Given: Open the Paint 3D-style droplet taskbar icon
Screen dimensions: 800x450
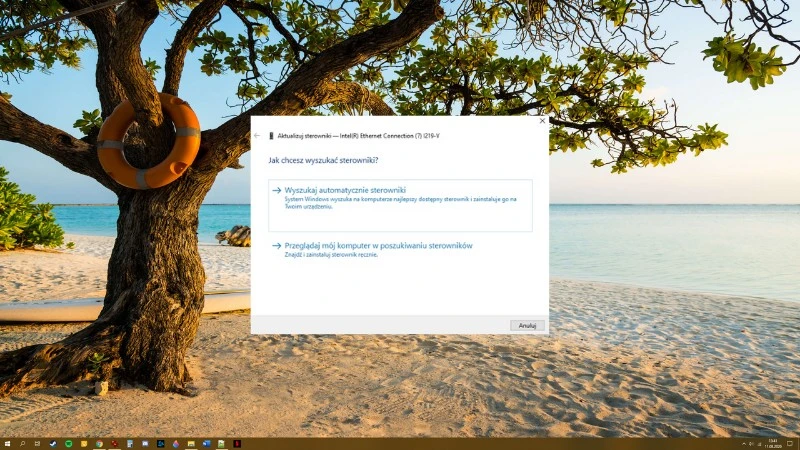Looking at the screenshot, I should [176, 444].
